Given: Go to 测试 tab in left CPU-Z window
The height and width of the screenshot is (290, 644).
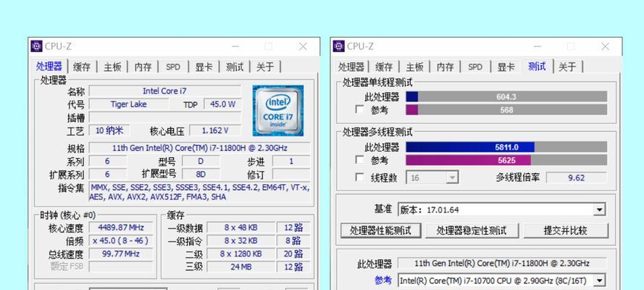Looking at the screenshot, I should tap(235, 67).
